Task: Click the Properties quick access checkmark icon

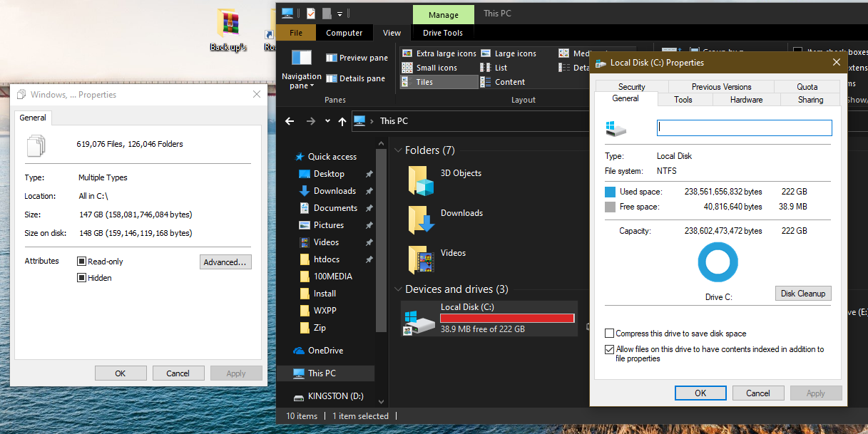Action: pos(311,13)
